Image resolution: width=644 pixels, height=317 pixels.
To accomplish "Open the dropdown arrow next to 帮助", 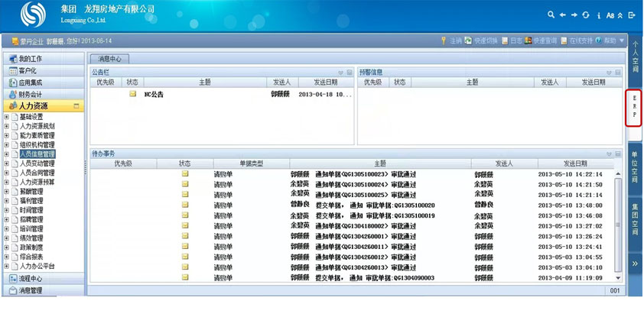I will coord(622,40).
